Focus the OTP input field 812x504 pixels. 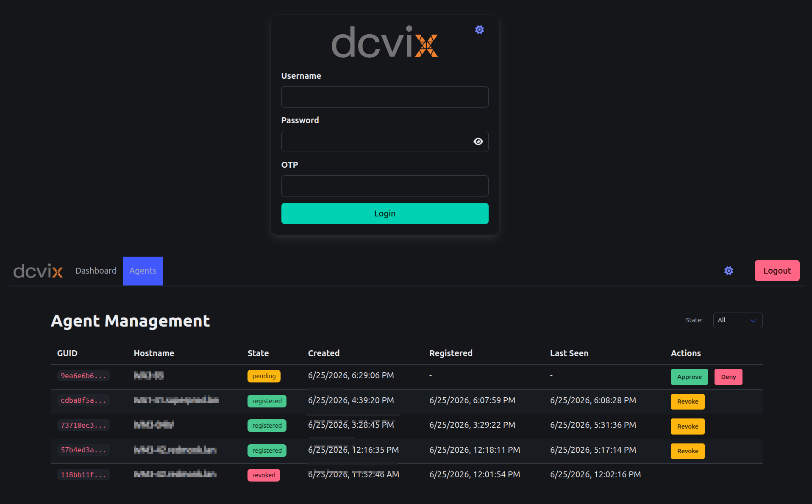pyautogui.click(x=385, y=186)
